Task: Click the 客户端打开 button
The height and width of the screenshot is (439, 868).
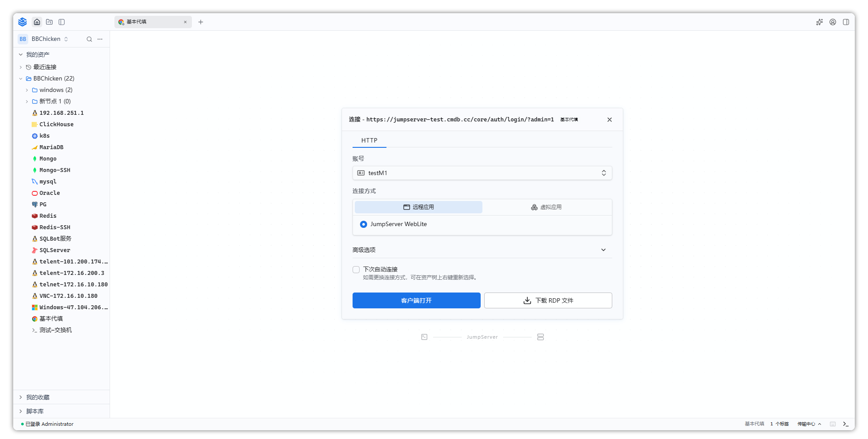Action: (x=416, y=300)
